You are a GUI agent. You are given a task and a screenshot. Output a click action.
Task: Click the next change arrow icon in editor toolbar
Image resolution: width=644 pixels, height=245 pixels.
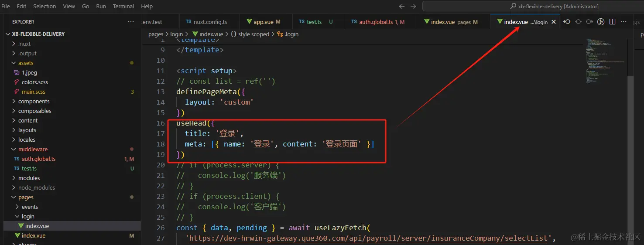pyautogui.click(x=589, y=22)
